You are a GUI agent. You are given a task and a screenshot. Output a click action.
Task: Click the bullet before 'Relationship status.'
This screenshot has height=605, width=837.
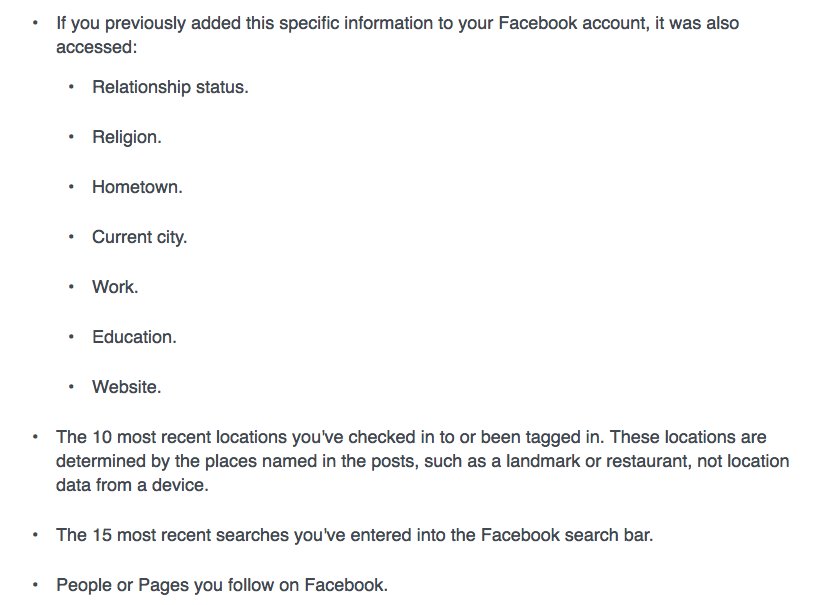(71, 88)
